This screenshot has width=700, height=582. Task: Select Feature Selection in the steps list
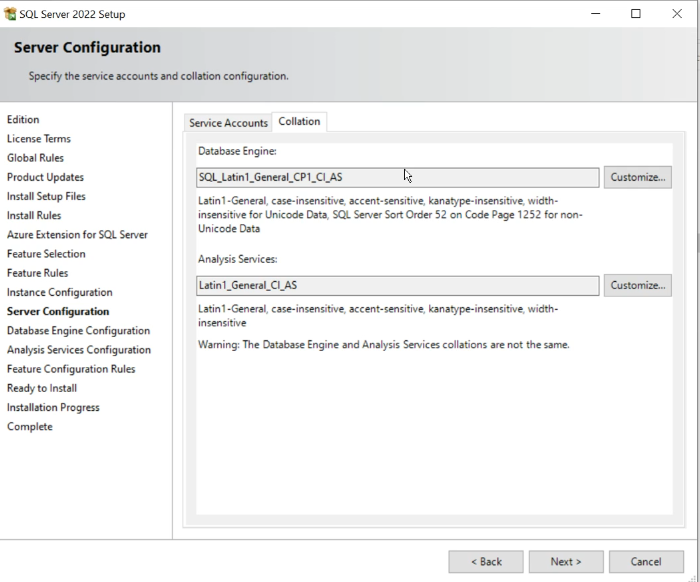tap(46, 254)
